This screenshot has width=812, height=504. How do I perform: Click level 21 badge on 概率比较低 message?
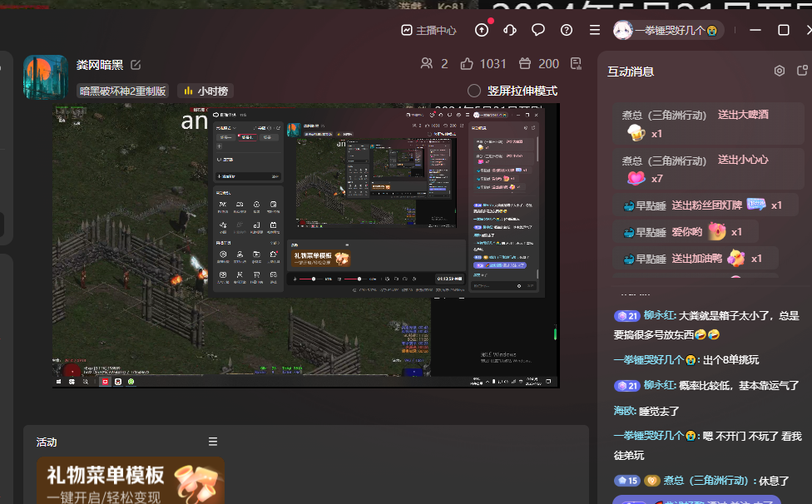click(627, 386)
